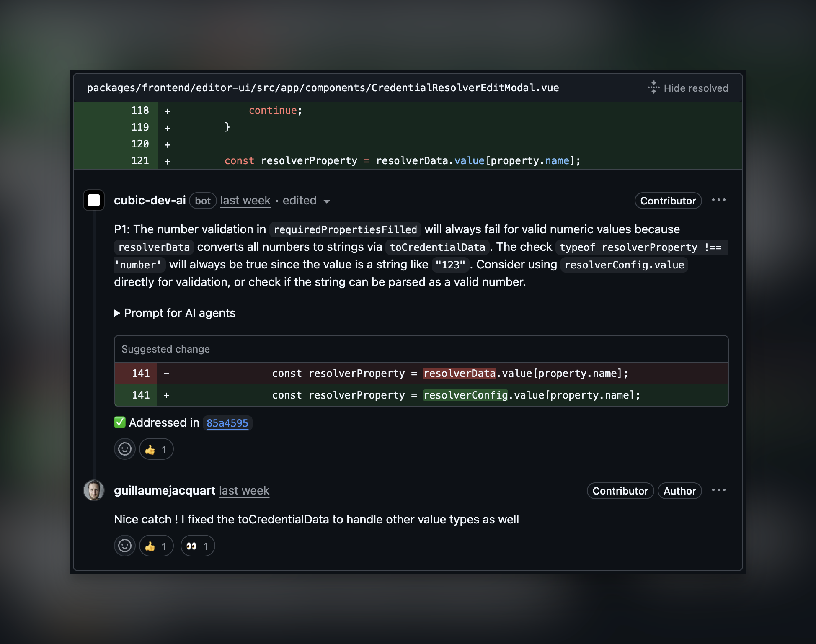Screen dimensions: 816x644
Task: Click diff line number 120
Action: click(140, 144)
